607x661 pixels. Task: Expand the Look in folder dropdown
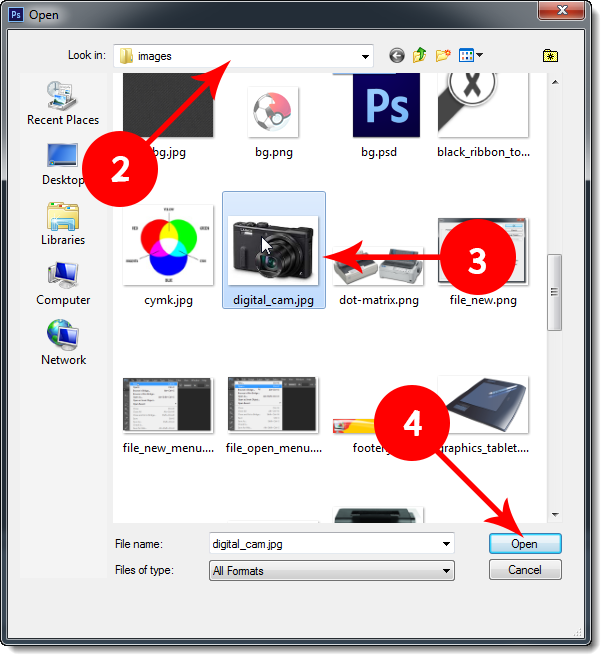(365, 56)
